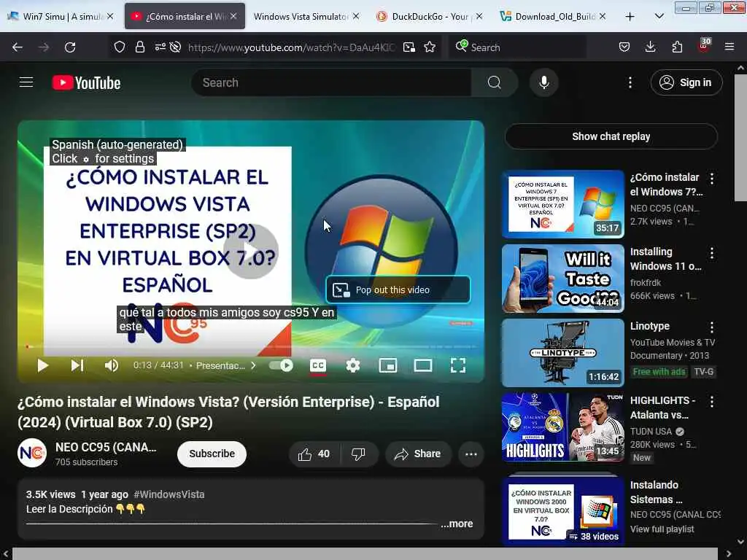Expand the Presentac... chapter chevron

[253, 366]
